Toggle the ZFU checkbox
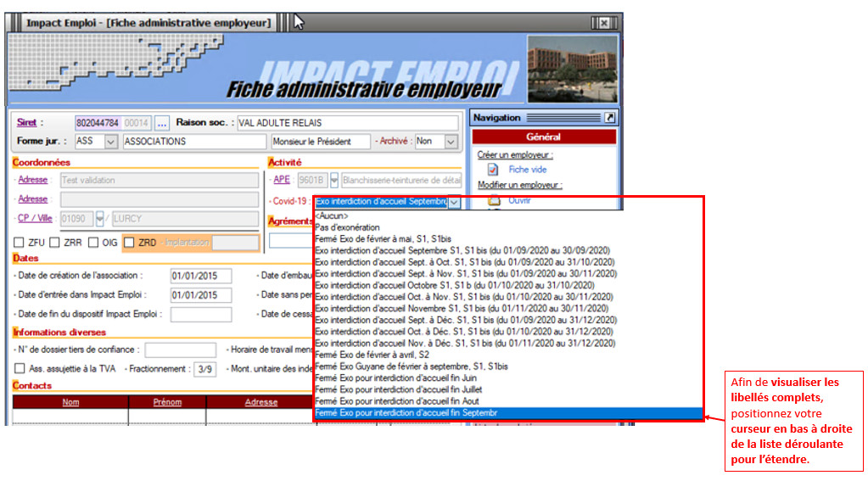The width and height of the screenshot is (868, 481). click(x=19, y=243)
